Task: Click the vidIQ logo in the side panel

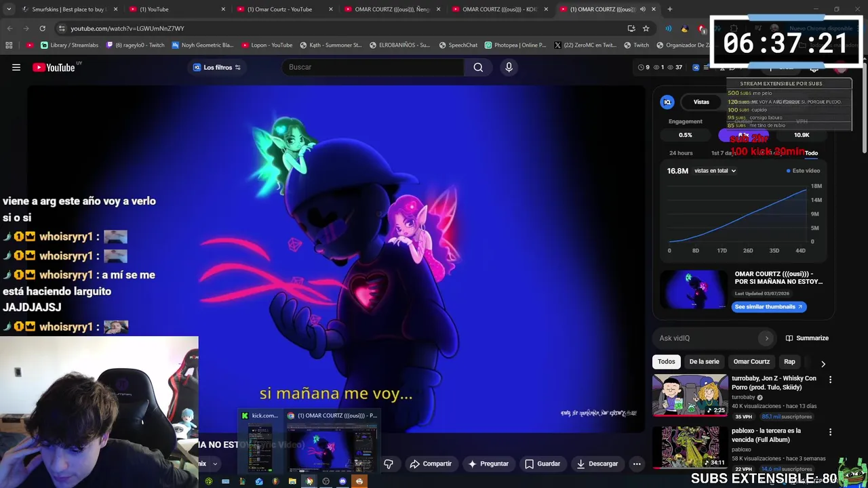Action: tap(667, 102)
